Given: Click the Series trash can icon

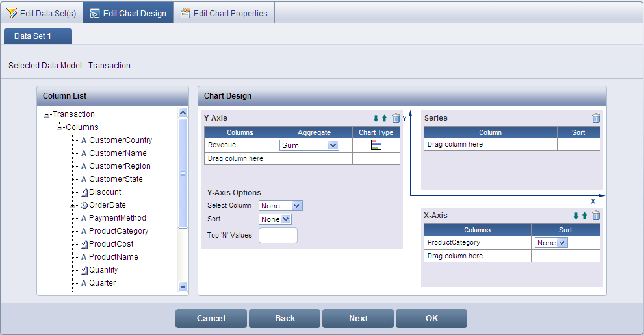Looking at the screenshot, I should [596, 118].
